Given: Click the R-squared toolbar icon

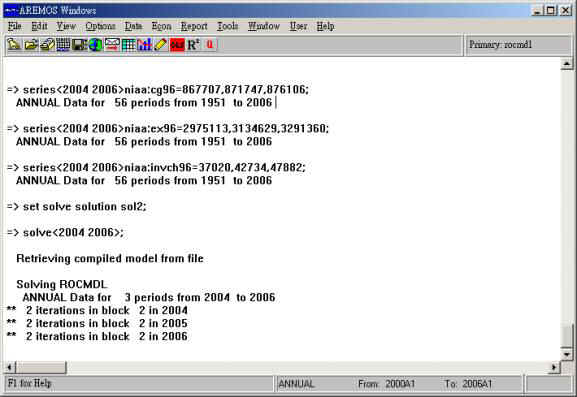Looking at the screenshot, I should click(x=193, y=45).
